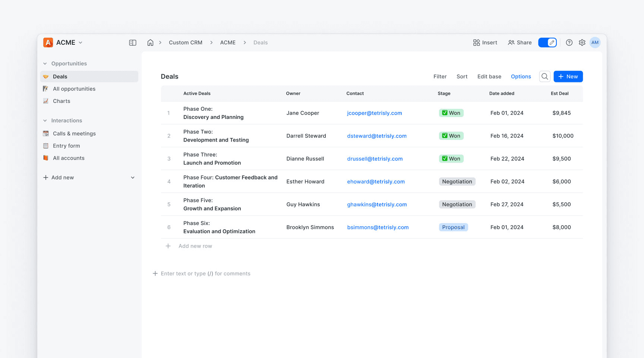Image resolution: width=644 pixels, height=358 pixels.
Task: Open the Filter options
Action: [x=440, y=76]
